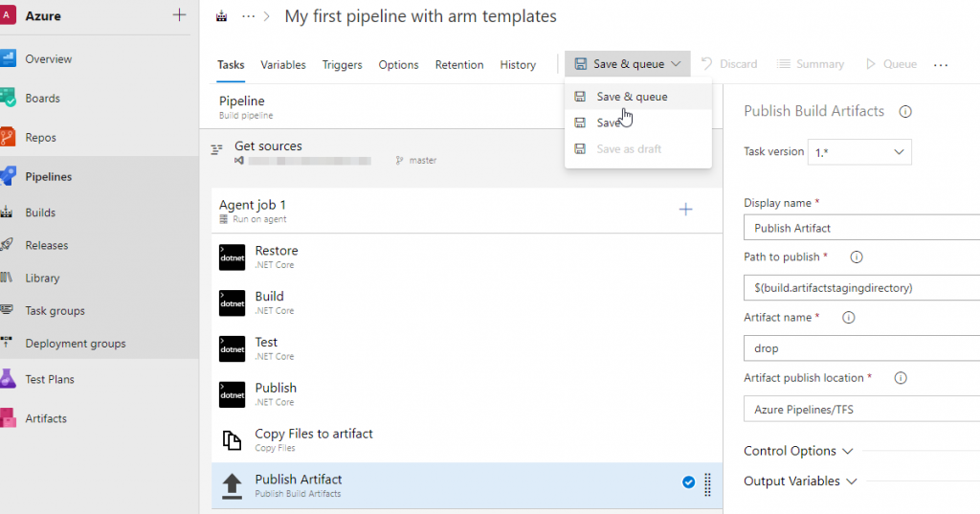Image resolution: width=980 pixels, height=514 pixels.
Task: Click the Azure project avatar icon
Action: click(x=7, y=15)
